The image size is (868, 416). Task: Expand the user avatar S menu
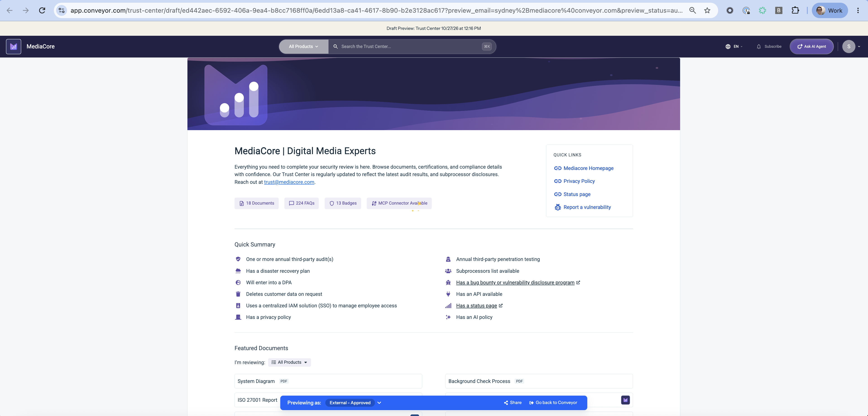pos(851,46)
